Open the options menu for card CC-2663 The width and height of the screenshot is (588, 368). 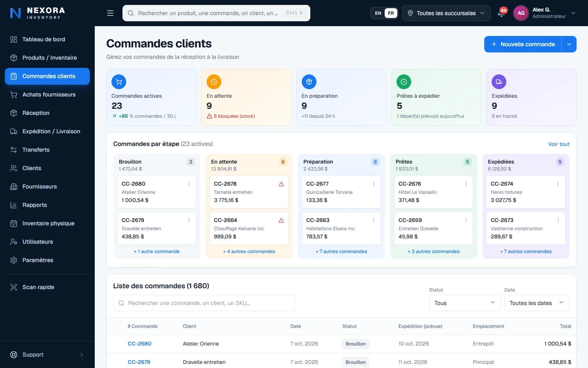click(374, 220)
